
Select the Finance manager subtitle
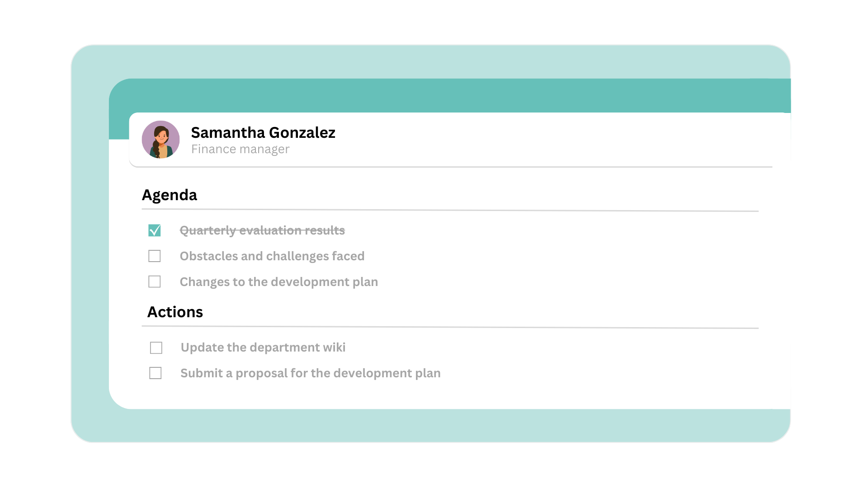point(240,149)
